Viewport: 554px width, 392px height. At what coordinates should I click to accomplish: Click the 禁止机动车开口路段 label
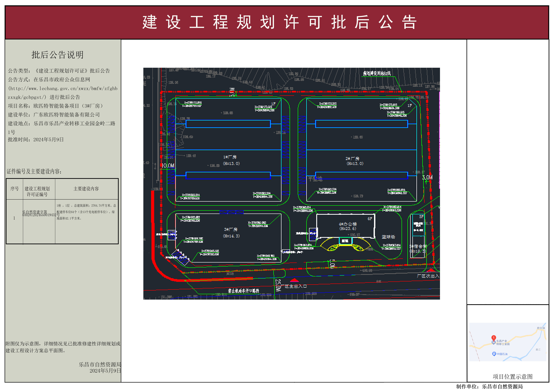(x=244, y=291)
